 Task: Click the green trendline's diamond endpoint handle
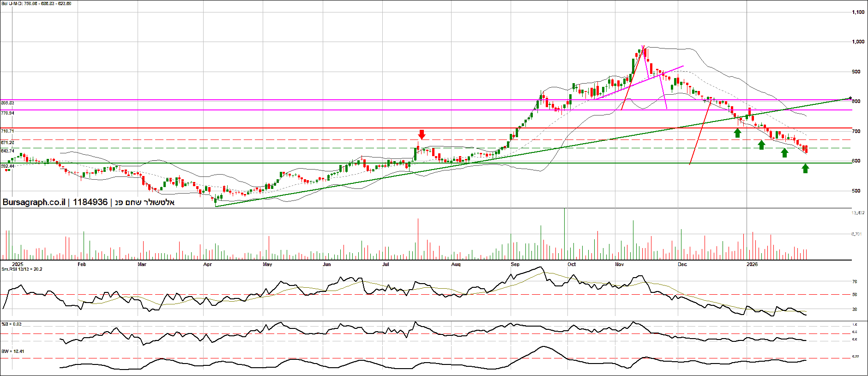(x=850, y=98)
